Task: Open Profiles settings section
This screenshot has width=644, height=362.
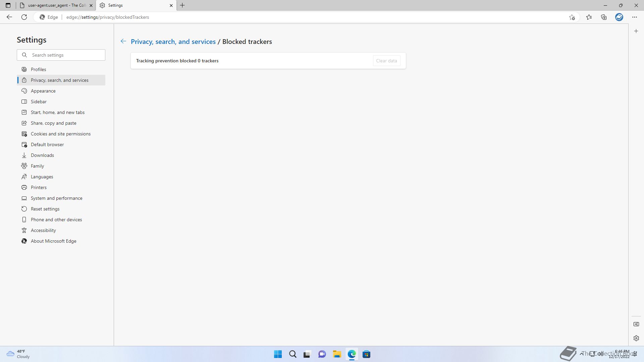Action: coord(61,69)
